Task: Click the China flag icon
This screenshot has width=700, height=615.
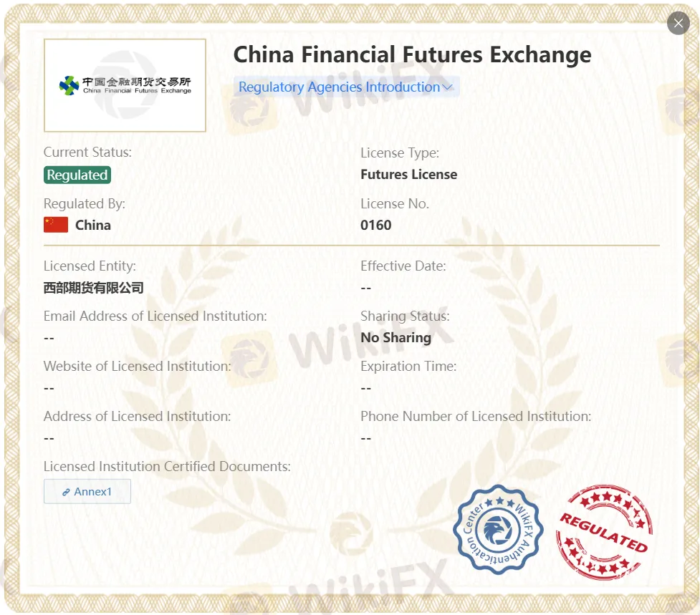Action: 56,225
